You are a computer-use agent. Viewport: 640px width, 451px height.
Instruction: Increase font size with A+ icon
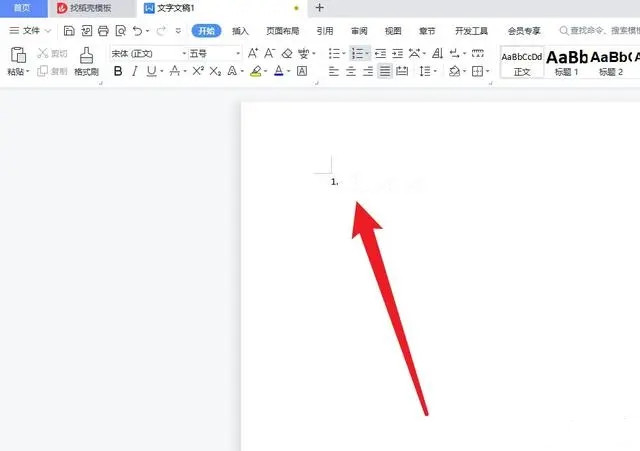coord(253,53)
